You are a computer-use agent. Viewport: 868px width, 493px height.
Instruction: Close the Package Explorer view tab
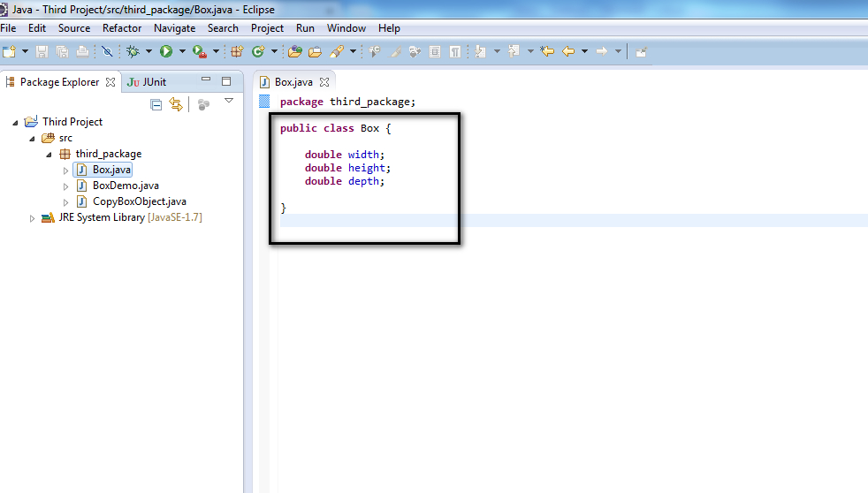[x=110, y=82]
